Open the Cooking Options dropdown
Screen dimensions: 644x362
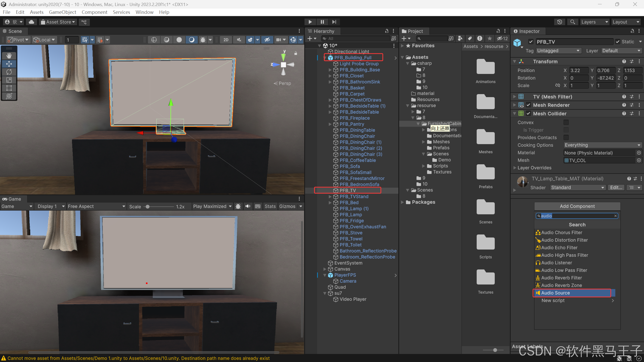pyautogui.click(x=602, y=145)
